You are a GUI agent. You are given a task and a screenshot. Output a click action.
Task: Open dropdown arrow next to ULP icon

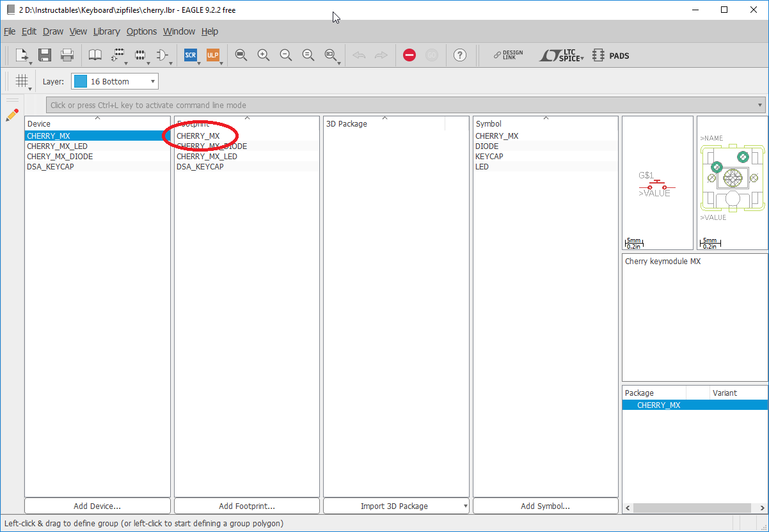(221, 63)
